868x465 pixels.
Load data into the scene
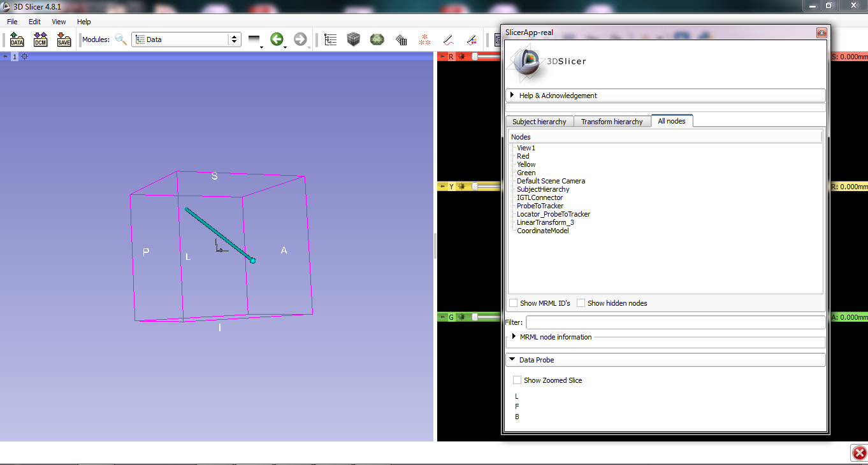click(x=17, y=39)
